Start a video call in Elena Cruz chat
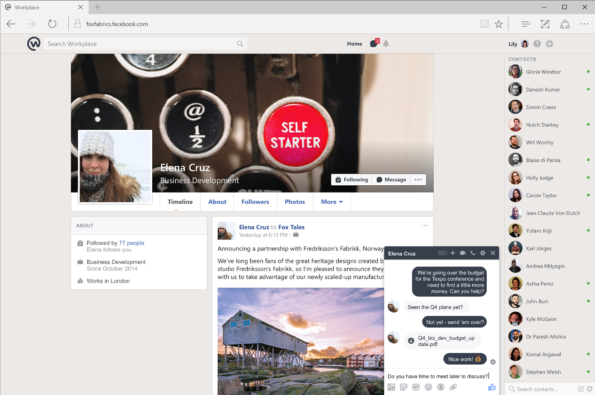Screen dimensions: 595x395 coord(463,253)
